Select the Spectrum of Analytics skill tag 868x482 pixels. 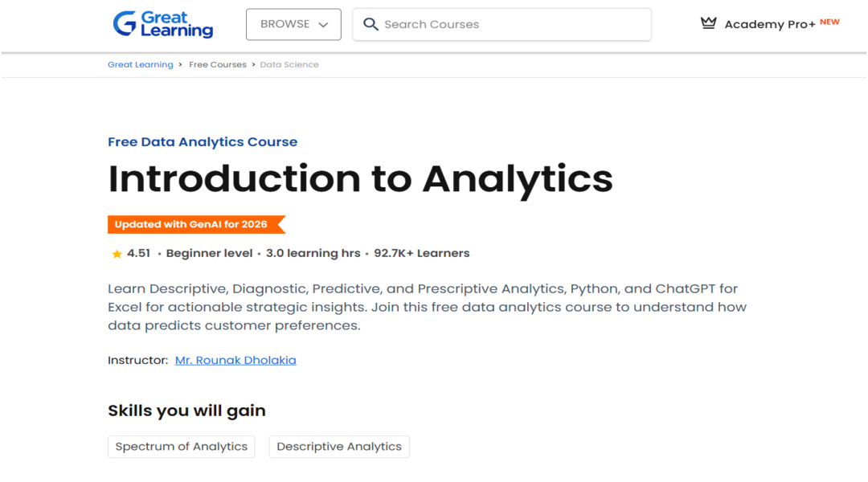click(x=182, y=447)
